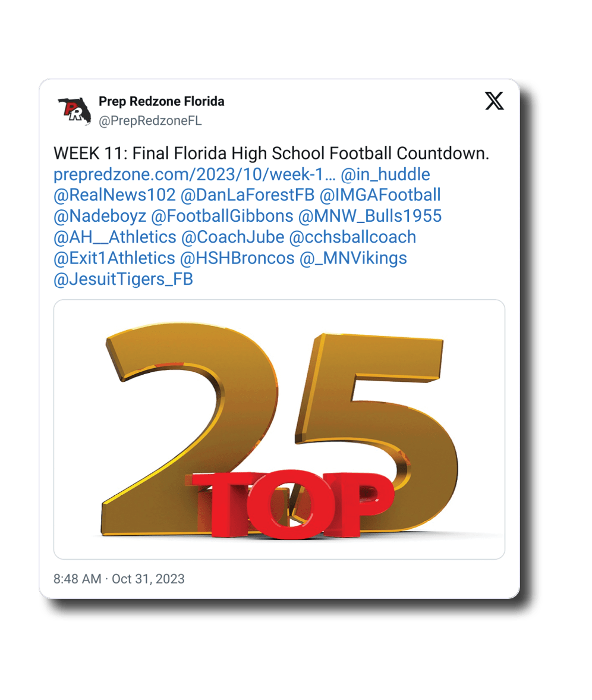
Task: Open the @HSHBroncos mention
Action: click(x=237, y=258)
